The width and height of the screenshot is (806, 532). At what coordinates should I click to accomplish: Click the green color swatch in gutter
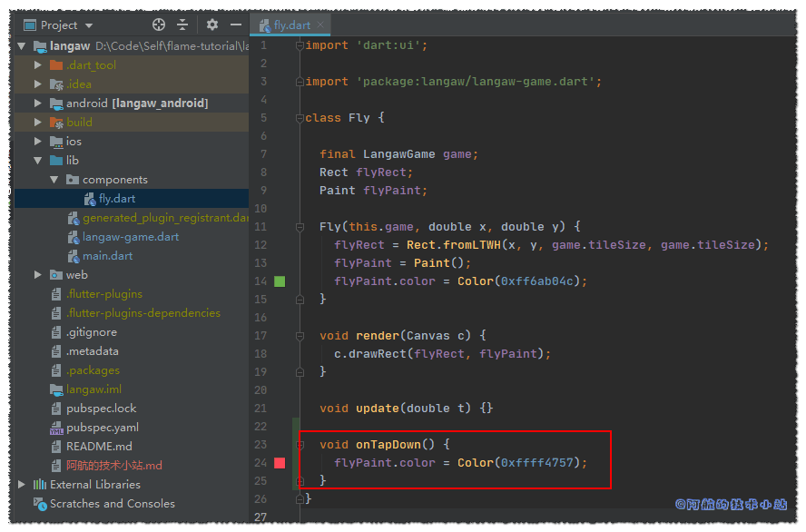(280, 281)
